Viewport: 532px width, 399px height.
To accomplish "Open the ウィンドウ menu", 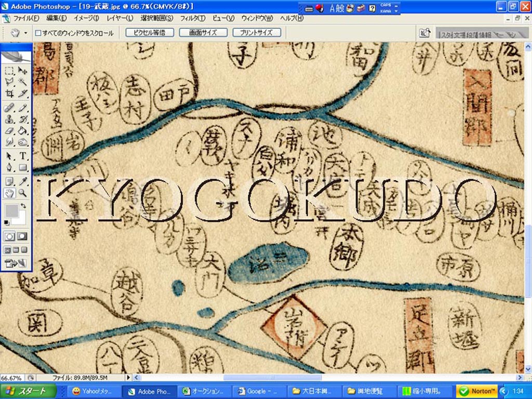I will click(x=257, y=18).
